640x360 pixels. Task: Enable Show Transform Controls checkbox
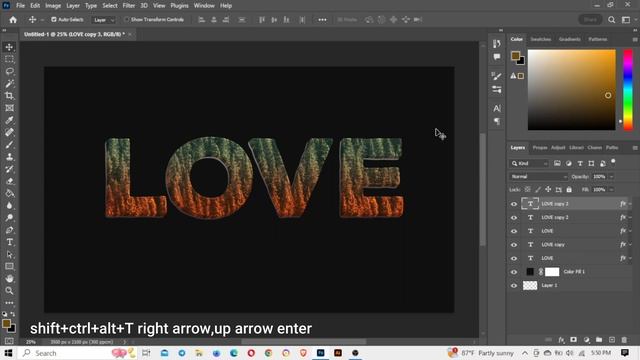[126, 19]
